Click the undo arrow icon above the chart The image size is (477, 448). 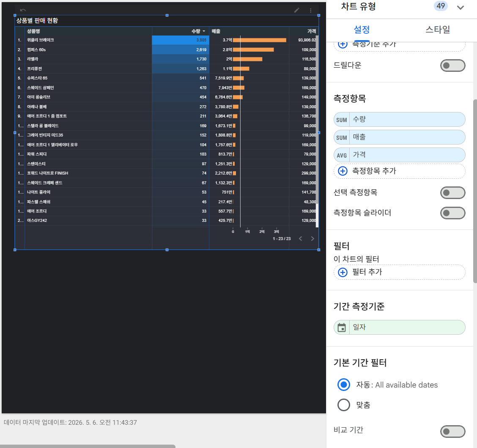point(23,10)
